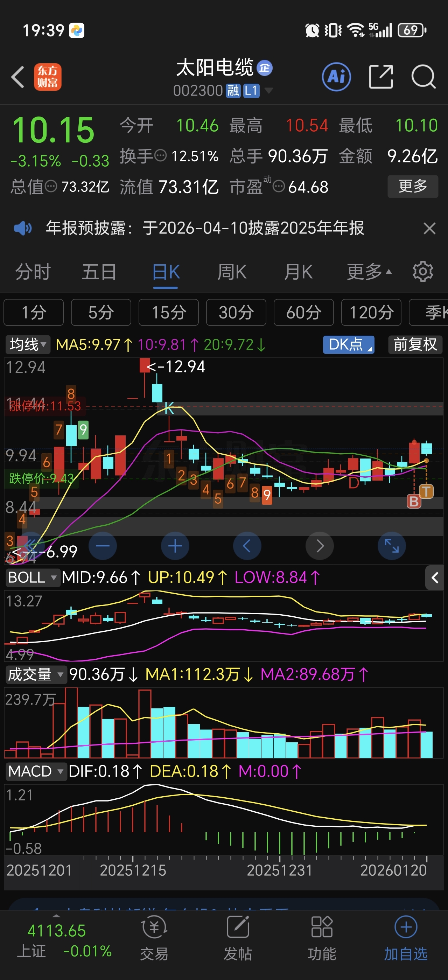Open the 年报预披露 announcement text

click(205, 228)
